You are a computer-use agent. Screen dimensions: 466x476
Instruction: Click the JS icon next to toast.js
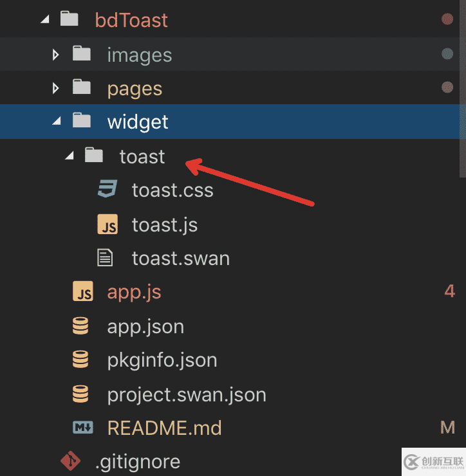107,224
